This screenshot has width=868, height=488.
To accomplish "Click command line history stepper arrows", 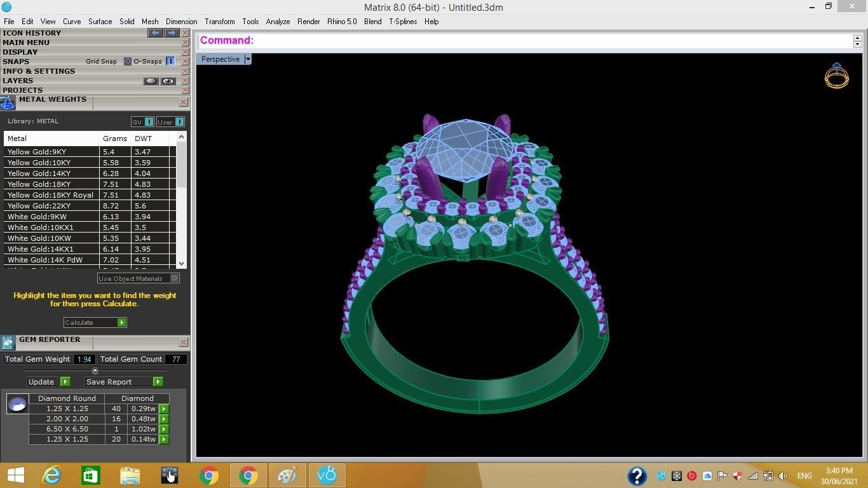I will point(857,41).
